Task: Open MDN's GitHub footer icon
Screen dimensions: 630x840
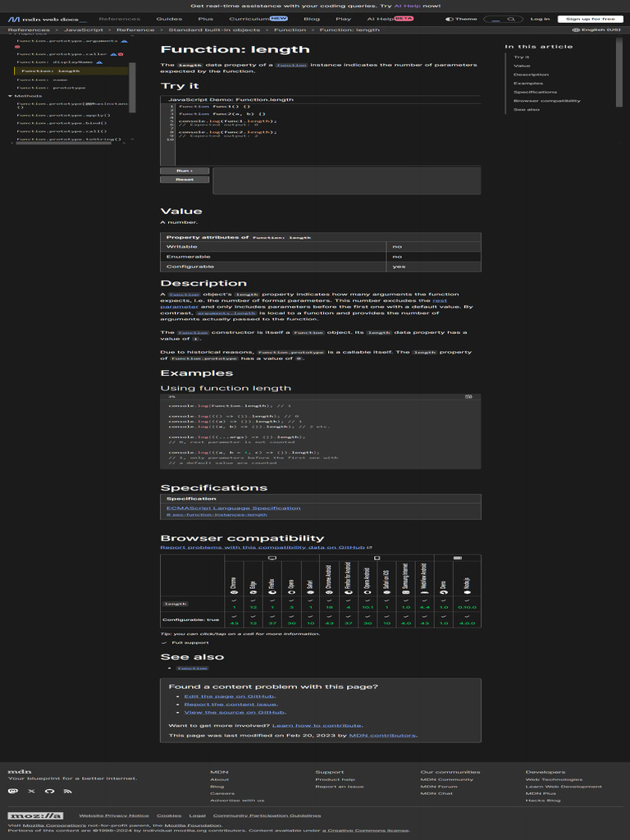Action: (x=49, y=791)
